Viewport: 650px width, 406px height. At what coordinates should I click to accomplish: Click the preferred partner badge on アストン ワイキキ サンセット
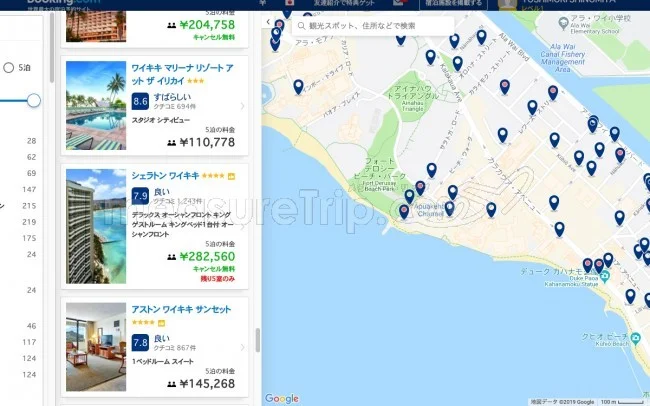pyautogui.click(x=161, y=323)
